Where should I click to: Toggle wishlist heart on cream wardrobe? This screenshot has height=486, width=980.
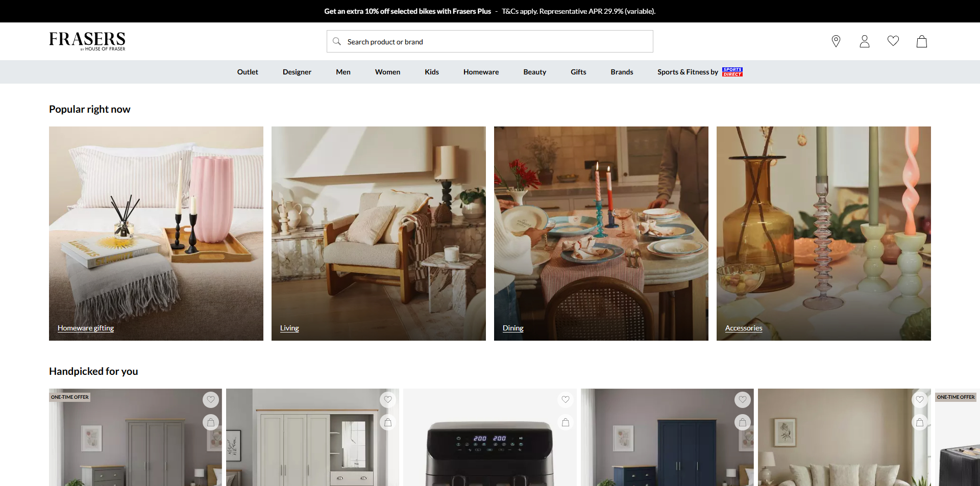[388, 399]
